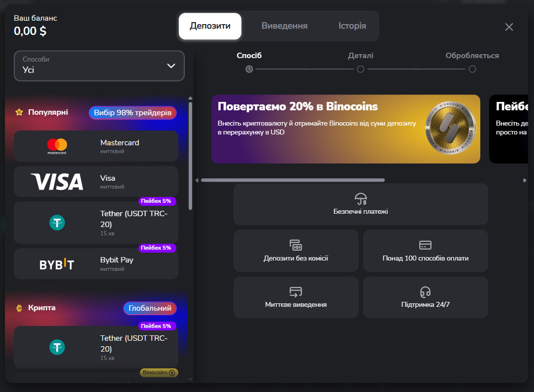Click the Деталі step marker
534x392 pixels.
pyautogui.click(x=361, y=69)
